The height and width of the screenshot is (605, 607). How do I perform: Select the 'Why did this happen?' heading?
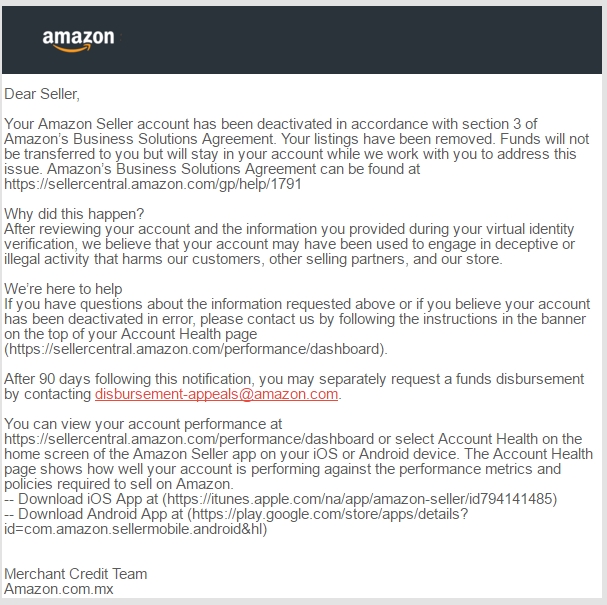click(74, 214)
